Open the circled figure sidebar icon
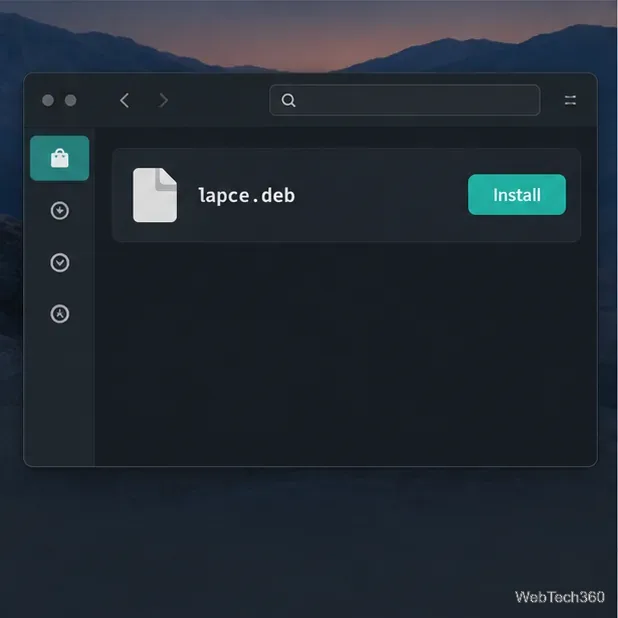This screenshot has height=618, width=618. [x=60, y=314]
